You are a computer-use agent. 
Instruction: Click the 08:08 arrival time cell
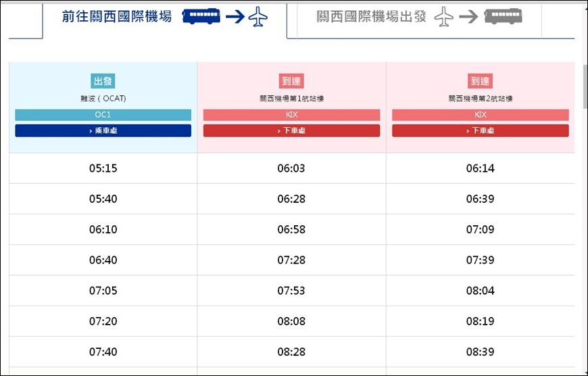click(291, 321)
